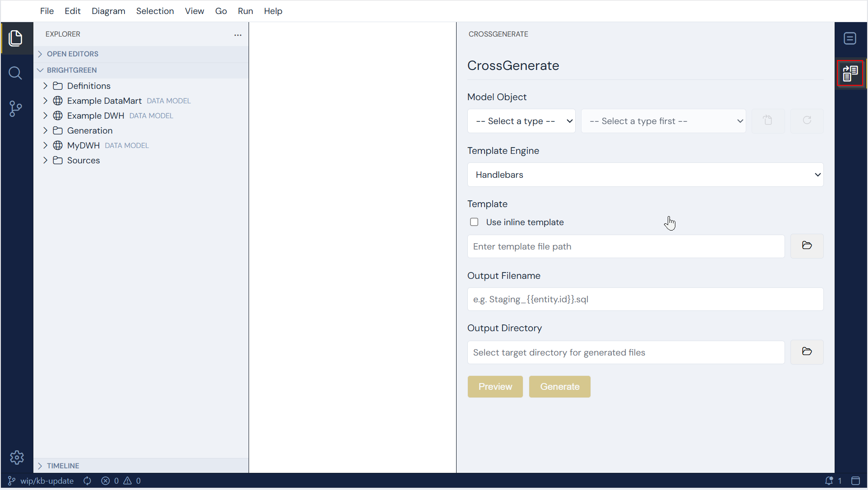Enable the Use inline template checkbox
This screenshot has height=490, width=868.
click(x=474, y=222)
